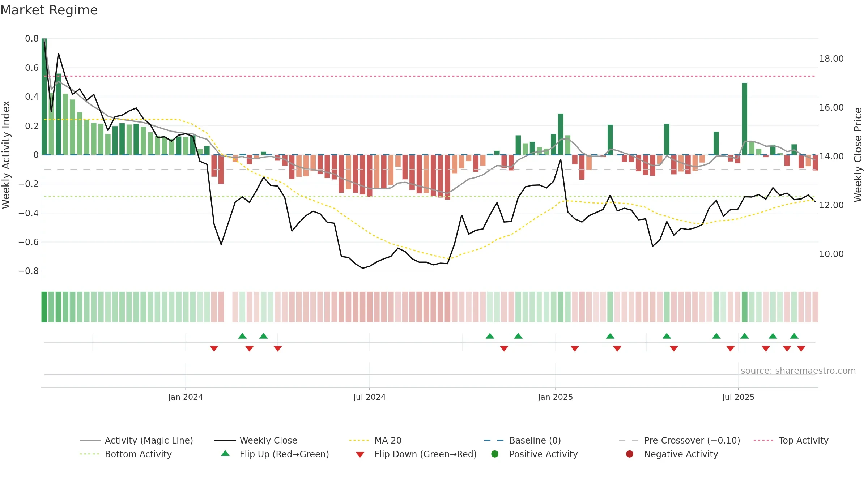Click the tallest green bar at chart start

tap(44, 97)
